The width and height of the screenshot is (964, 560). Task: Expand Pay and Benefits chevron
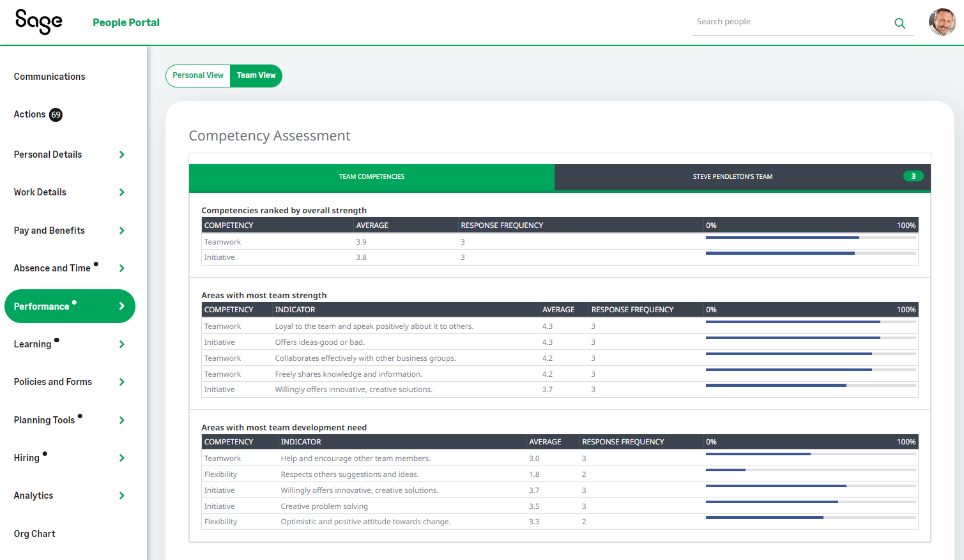click(121, 231)
